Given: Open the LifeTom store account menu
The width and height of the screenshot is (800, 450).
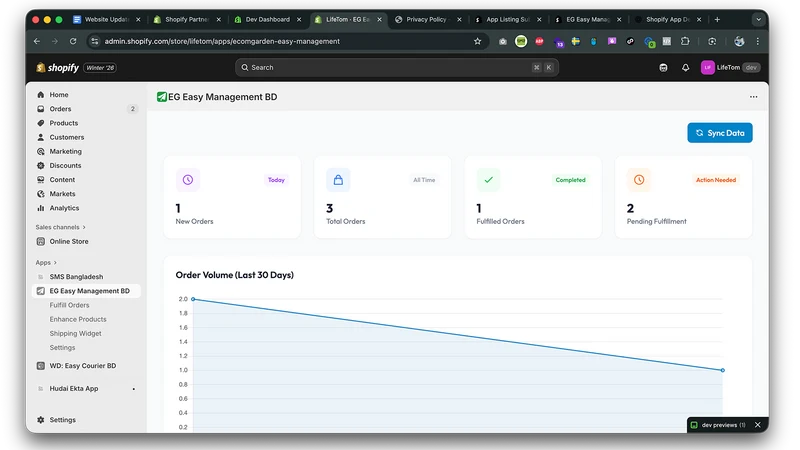Looking at the screenshot, I should [731, 67].
